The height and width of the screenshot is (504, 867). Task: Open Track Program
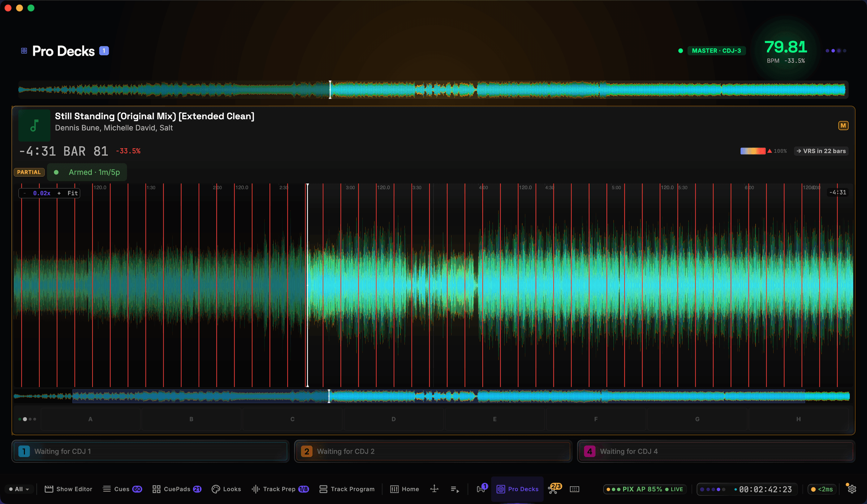[347, 489]
